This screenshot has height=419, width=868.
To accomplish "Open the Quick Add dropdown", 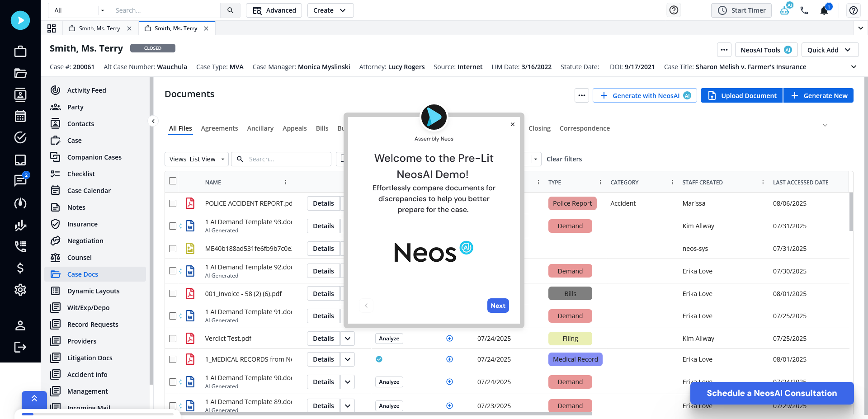I will [x=830, y=50].
